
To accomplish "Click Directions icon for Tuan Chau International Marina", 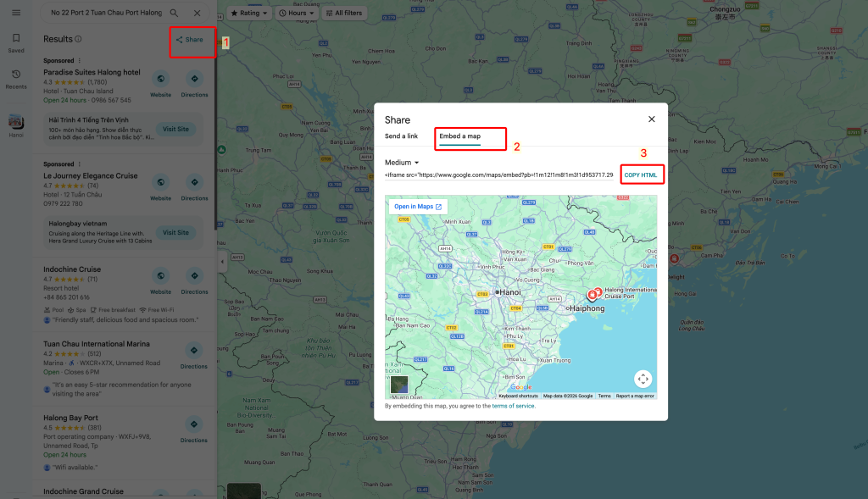I will (x=194, y=354).
